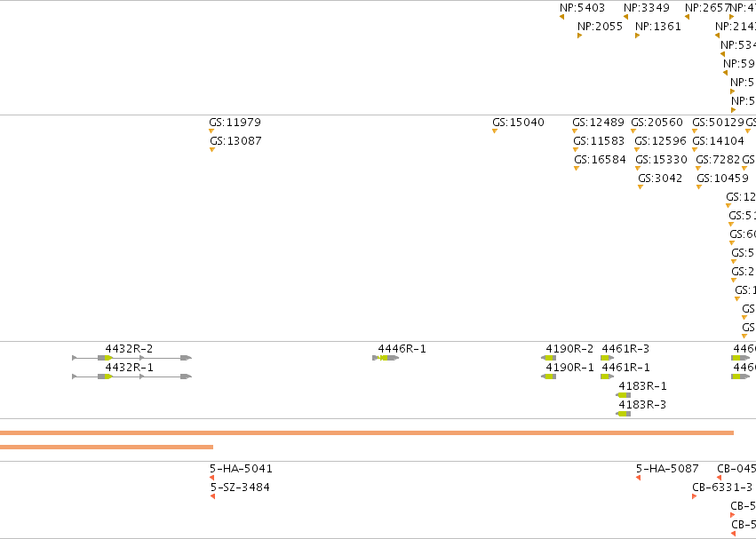Viewport: 756px width, 539px height.
Task: Click the 5-HA-5041 insertion label
Action: (241, 469)
